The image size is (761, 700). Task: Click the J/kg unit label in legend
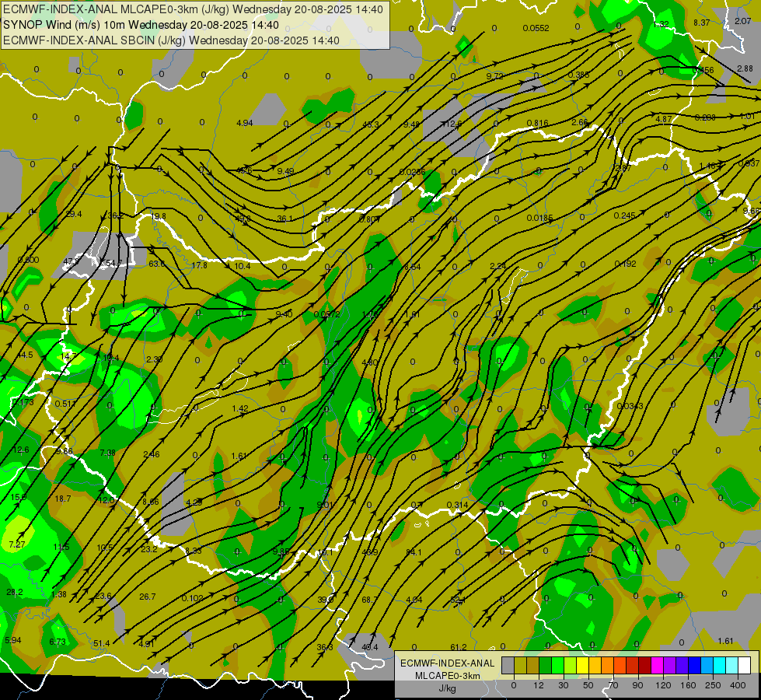tap(447, 688)
